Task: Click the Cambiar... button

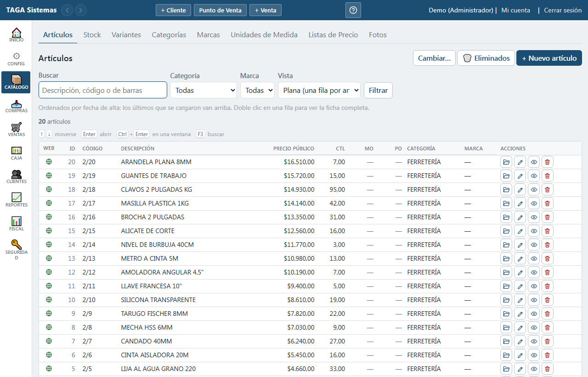Action: 434,58
